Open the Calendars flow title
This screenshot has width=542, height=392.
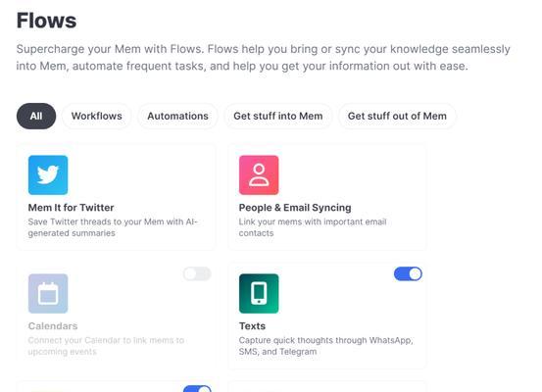[x=53, y=326]
